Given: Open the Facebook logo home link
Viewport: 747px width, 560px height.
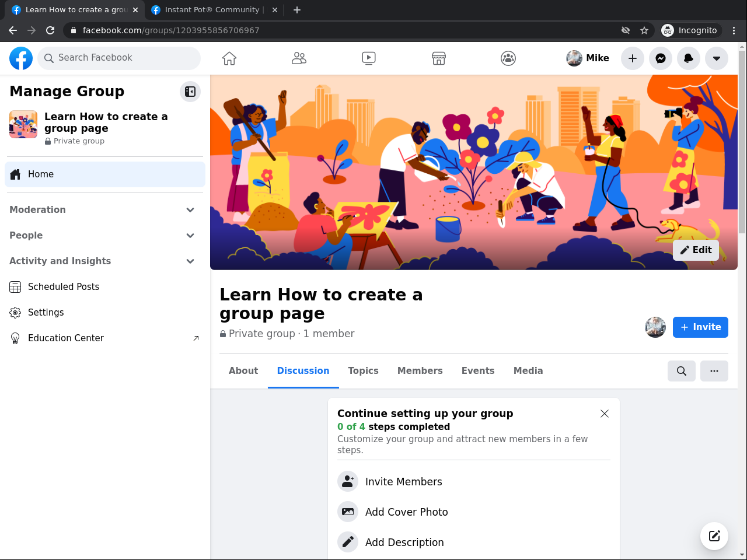Looking at the screenshot, I should (x=21, y=58).
